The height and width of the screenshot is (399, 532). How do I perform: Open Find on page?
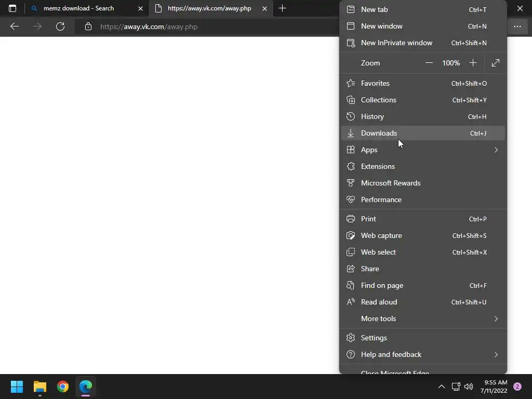pyautogui.click(x=423, y=285)
